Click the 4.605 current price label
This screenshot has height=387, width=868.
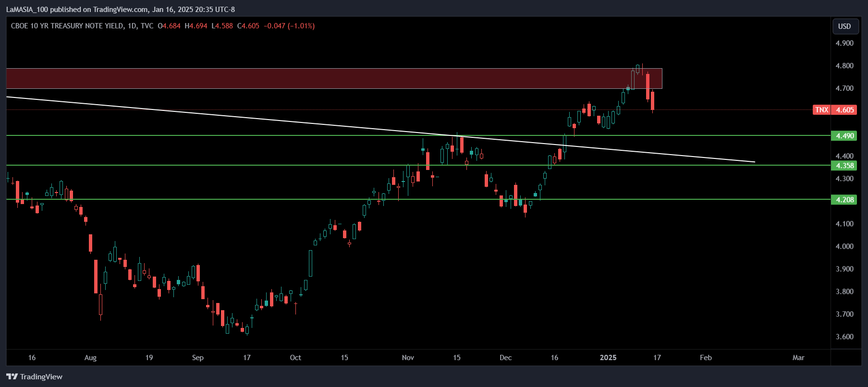[845, 110]
